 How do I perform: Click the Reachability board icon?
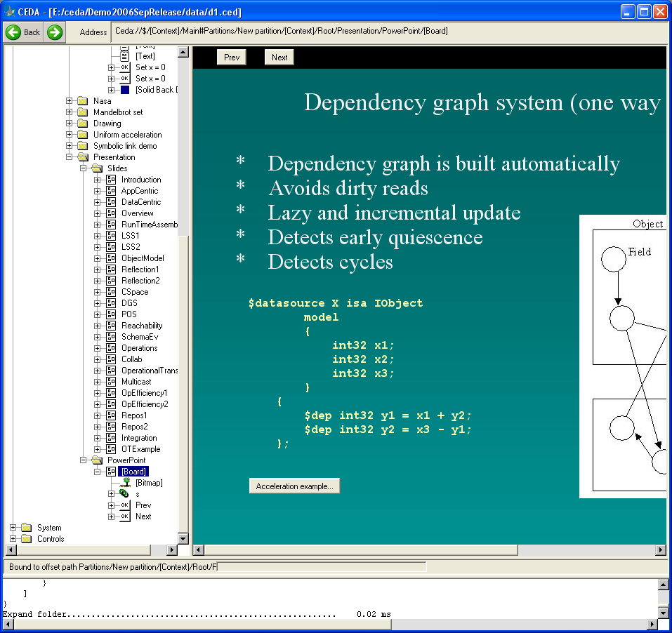click(111, 326)
